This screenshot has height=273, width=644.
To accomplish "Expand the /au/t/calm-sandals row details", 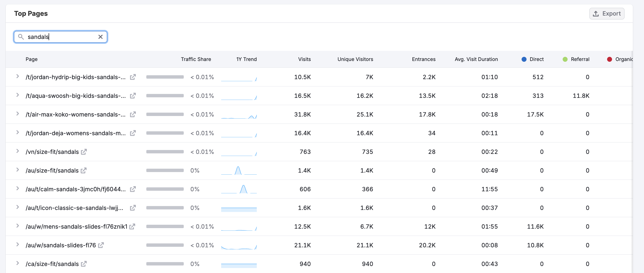I will point(17,189).
